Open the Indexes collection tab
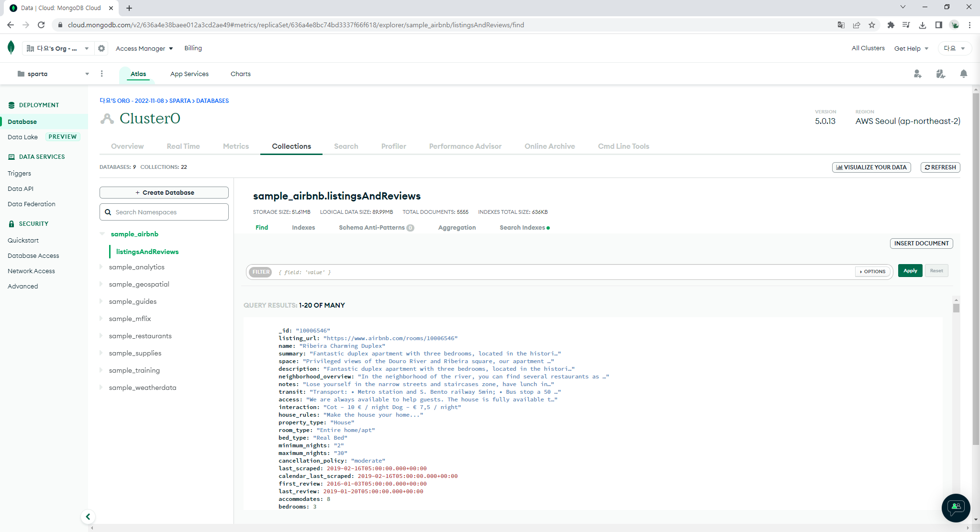This screenshot has width=980, height=532. click(x=303, y=227)
